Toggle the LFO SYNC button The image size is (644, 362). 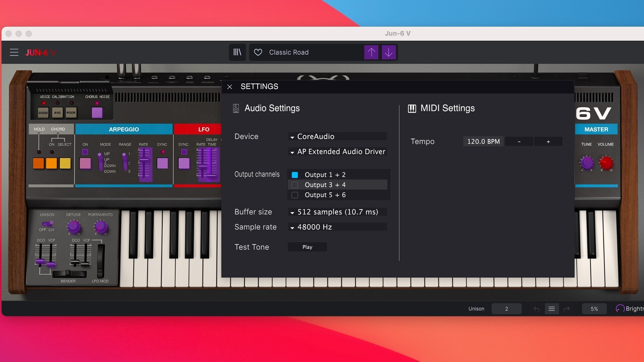(x=184, y=164)
